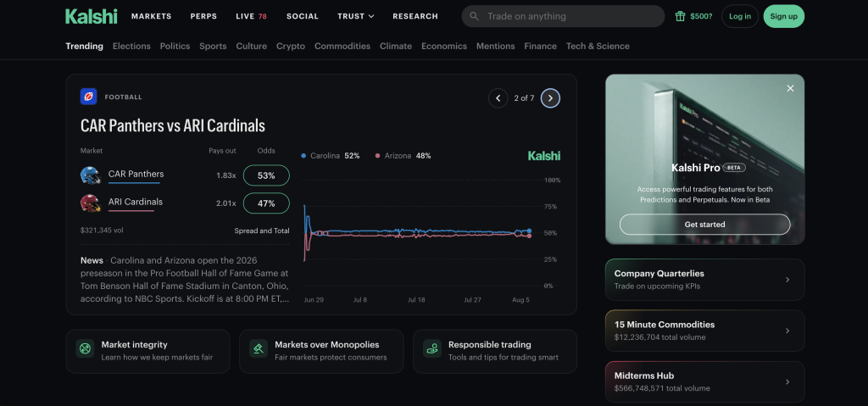Select the Commodities tab
Image resolution: width=868 pixels, height=406 pixels.
click(x=342, y=46)
